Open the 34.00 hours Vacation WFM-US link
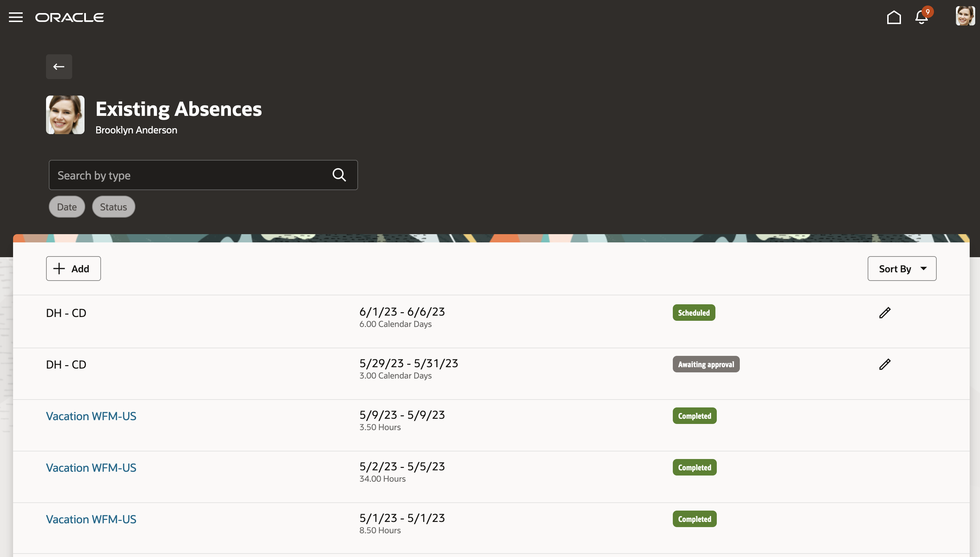Image resolution: width=980 pixels, height=557 pixels. click(91, 468)
